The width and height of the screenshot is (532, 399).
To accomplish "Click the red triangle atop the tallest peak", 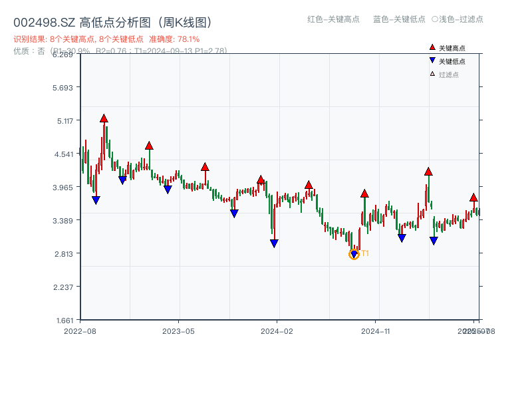I will pyautogui.click(x=104, y=118).
